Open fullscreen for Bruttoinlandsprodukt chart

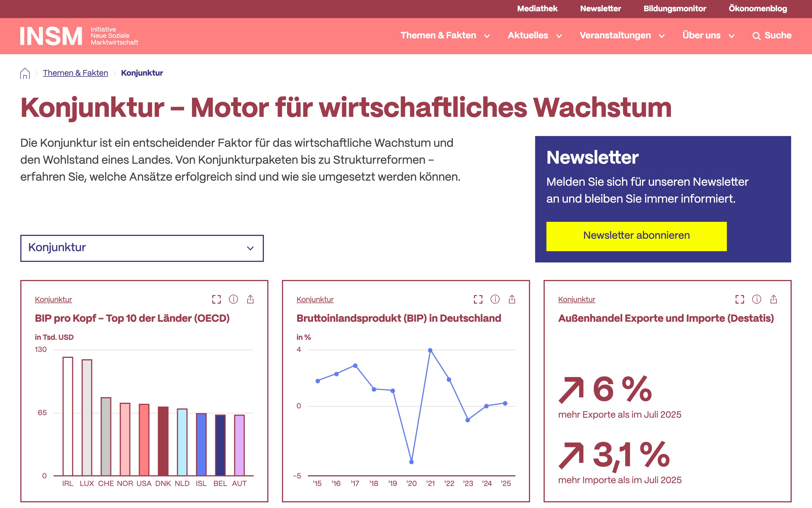(x=478, y=299)
